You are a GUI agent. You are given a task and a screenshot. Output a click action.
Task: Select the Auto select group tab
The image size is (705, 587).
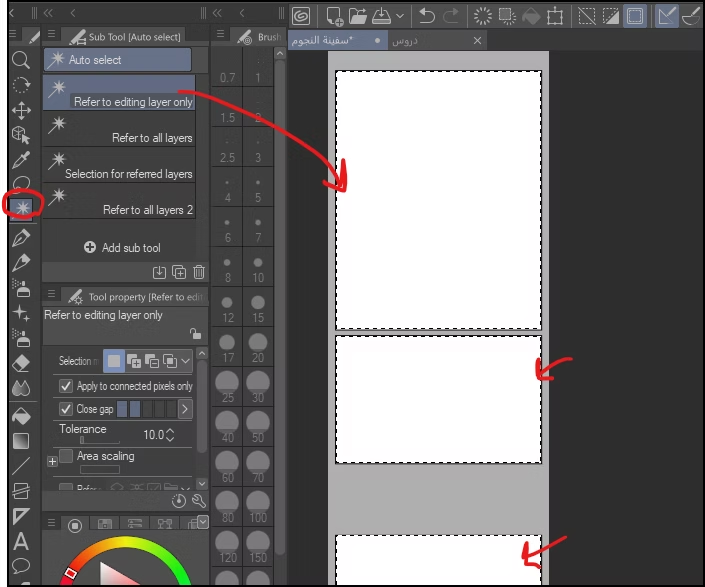[x=117, y=60]
